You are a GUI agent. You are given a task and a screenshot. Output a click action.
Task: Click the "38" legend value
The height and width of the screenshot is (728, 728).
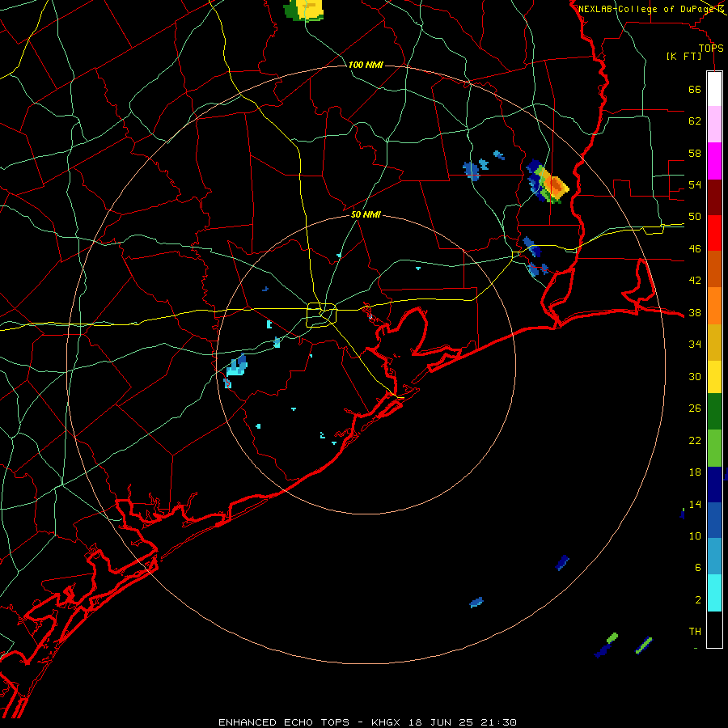click(x=695, y=312)
